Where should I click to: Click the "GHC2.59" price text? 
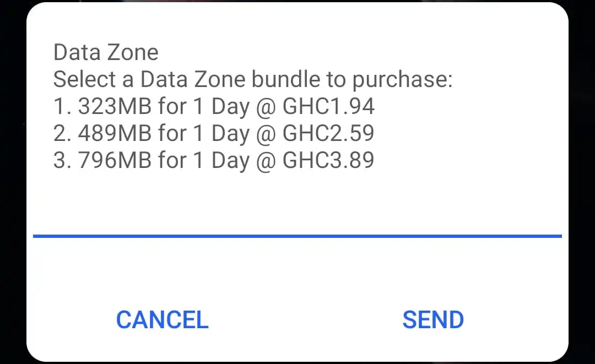click(328, 134)
